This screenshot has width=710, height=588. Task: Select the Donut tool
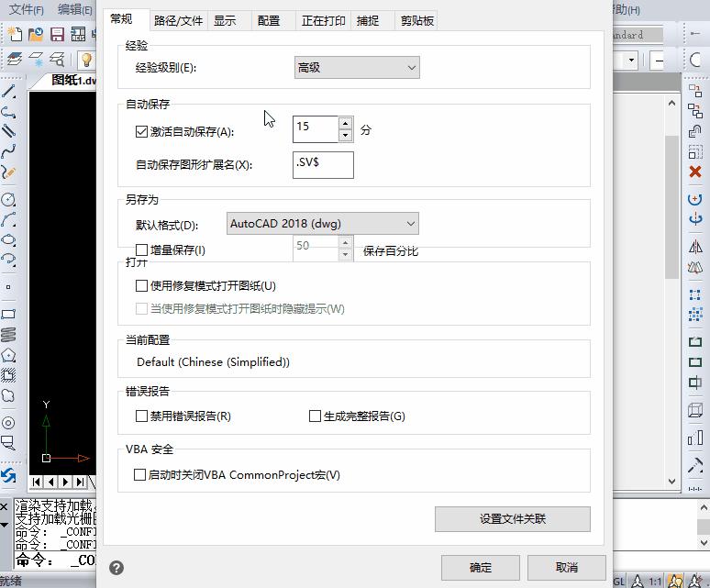click(8, 423)
